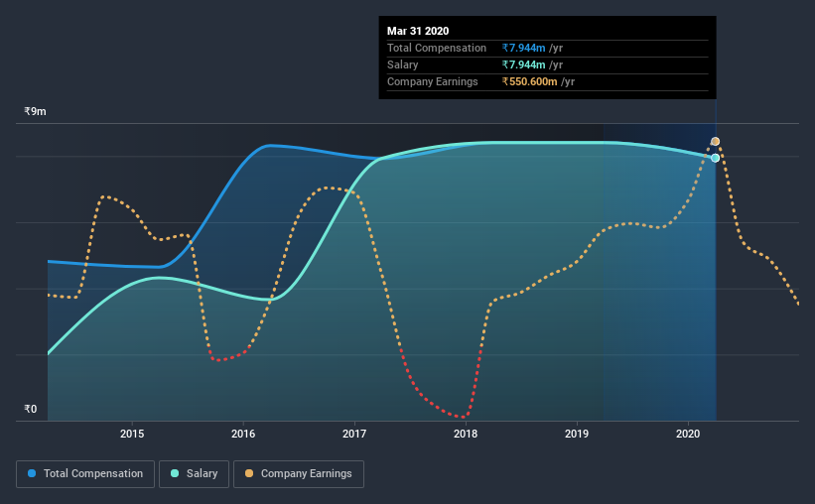Image resolution: width=815 pixels, height=504 pixels.
Task: Click the Mar 31 2020 tooltip date
Action: point(418,31)
